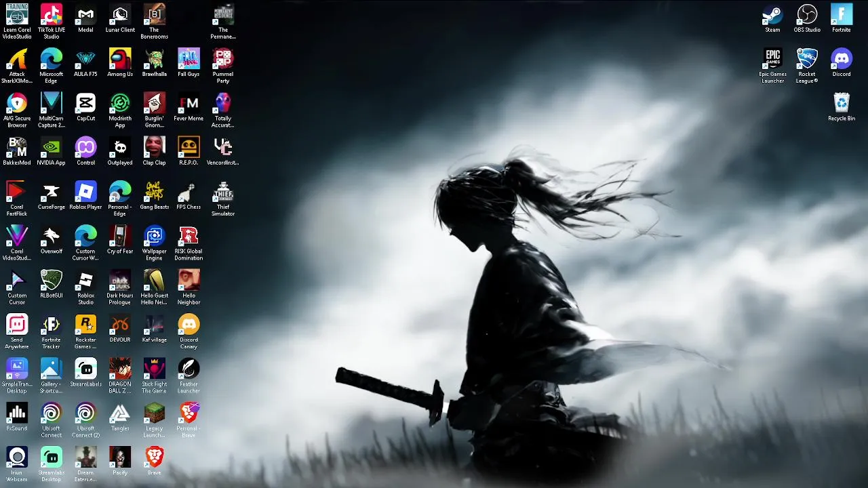Screen dimensions: 868x488
Task: Open the Gang Beasts icon
Action: 155,196
